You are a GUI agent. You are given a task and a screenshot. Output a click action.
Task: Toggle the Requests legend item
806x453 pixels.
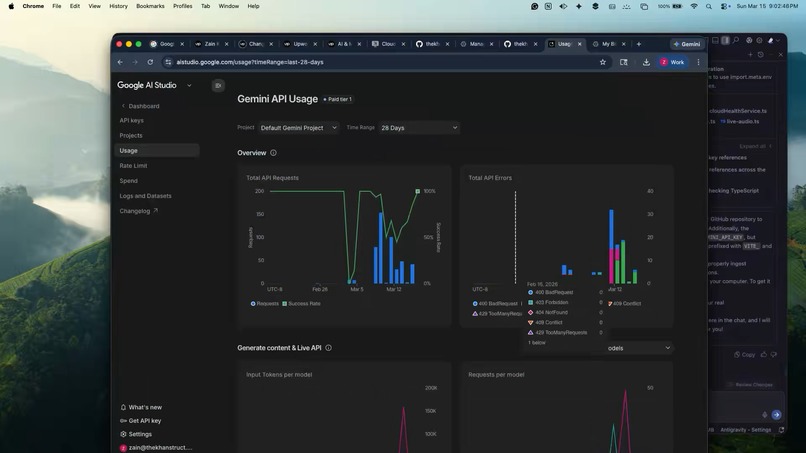[x=265, y=303]
